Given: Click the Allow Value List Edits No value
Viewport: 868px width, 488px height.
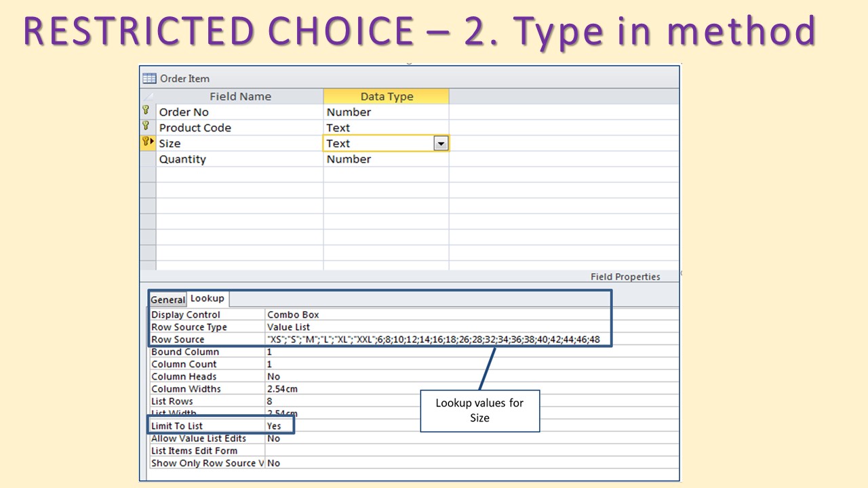Looking at the screenshot, I should pos(274,439).
